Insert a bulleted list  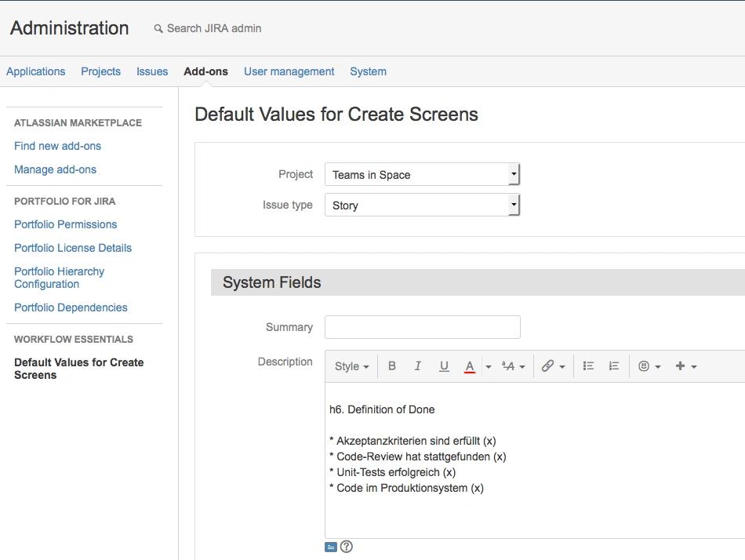588,366
